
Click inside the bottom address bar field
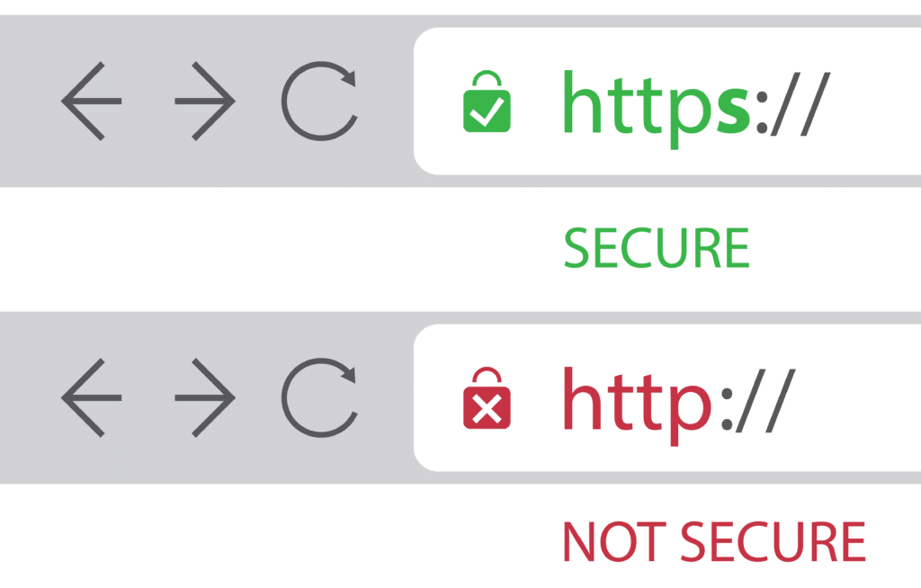pyautogui.click(x=667, y=397)
